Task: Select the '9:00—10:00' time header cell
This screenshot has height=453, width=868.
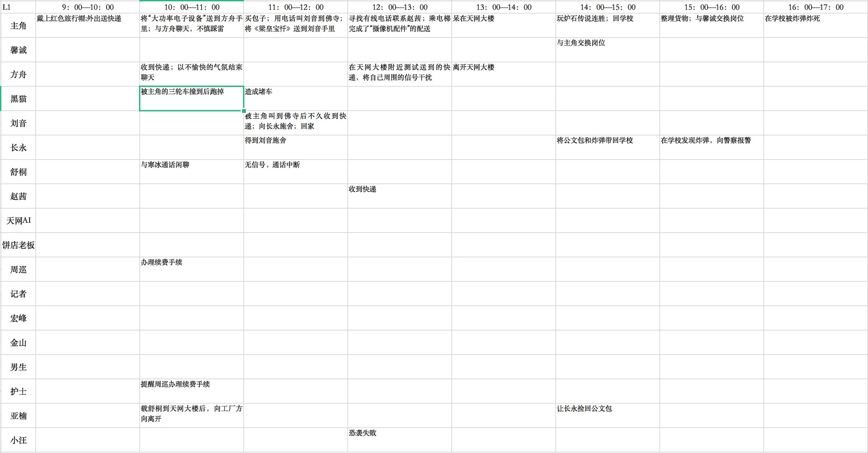Action: tap(88, 7)
